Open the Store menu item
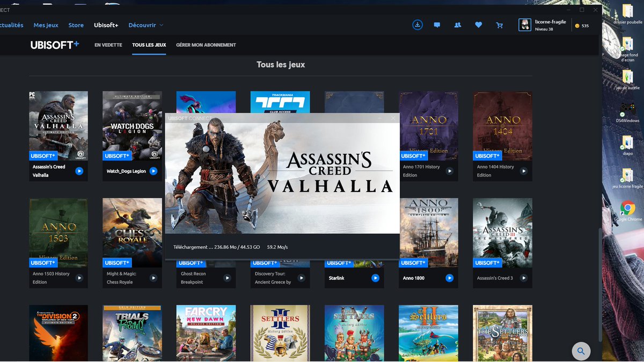The height and width of the screenshot is (362, 644). point(76,25)
